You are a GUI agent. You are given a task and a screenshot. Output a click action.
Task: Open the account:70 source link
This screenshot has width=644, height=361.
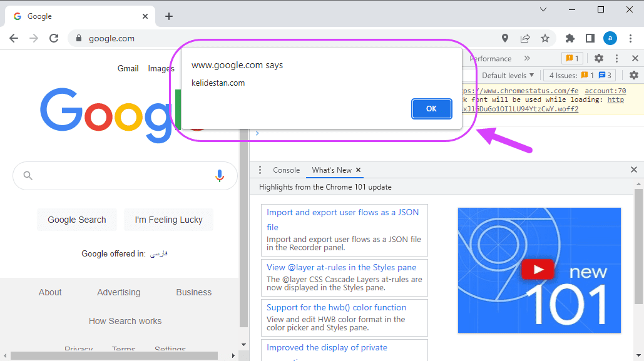point(605,91)
